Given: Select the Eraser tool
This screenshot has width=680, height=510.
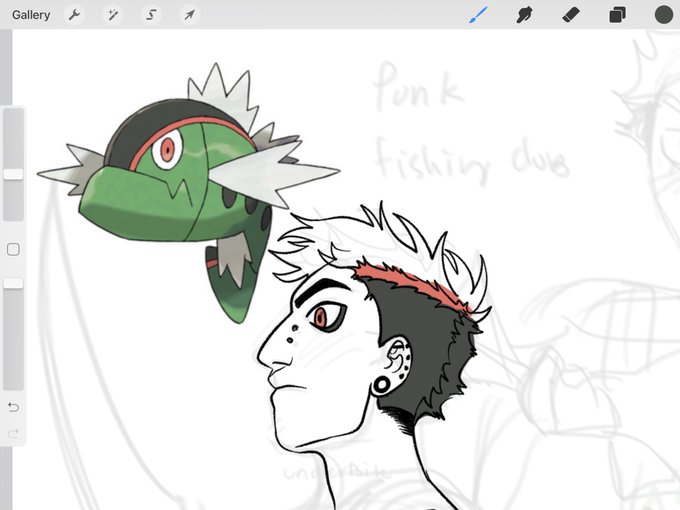Looking at the screenshot, I should tap(571, 15).
